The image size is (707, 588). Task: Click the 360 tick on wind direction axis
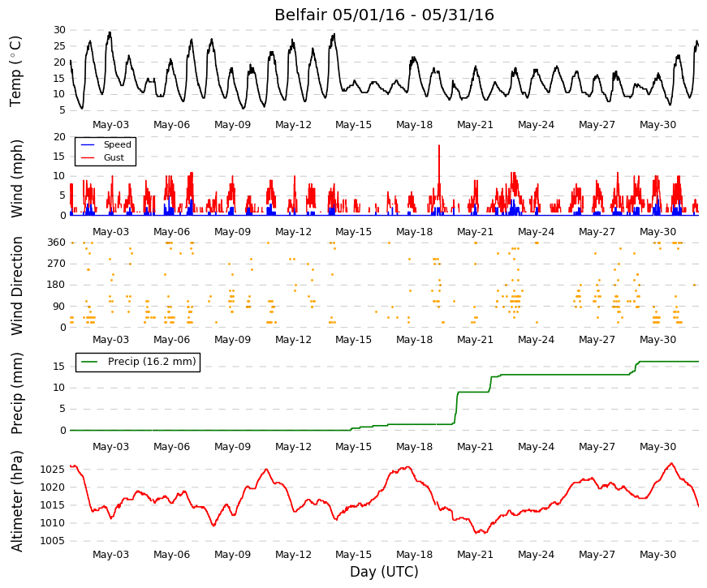56,242
